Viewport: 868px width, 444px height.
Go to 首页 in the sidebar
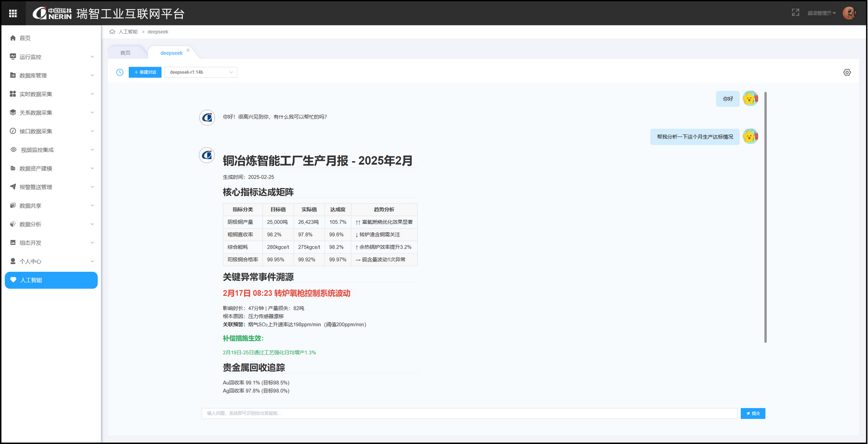pos(25,38)
